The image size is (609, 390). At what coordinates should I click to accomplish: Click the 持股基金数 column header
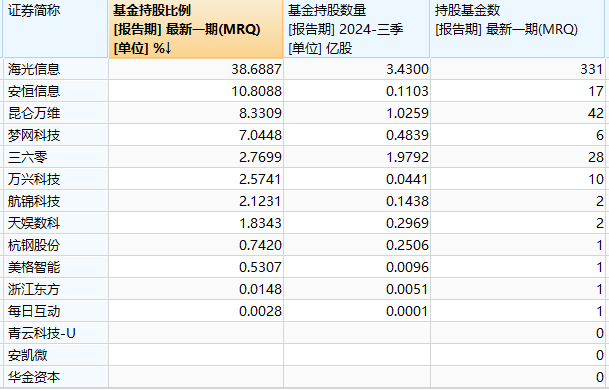click(518, 29)
